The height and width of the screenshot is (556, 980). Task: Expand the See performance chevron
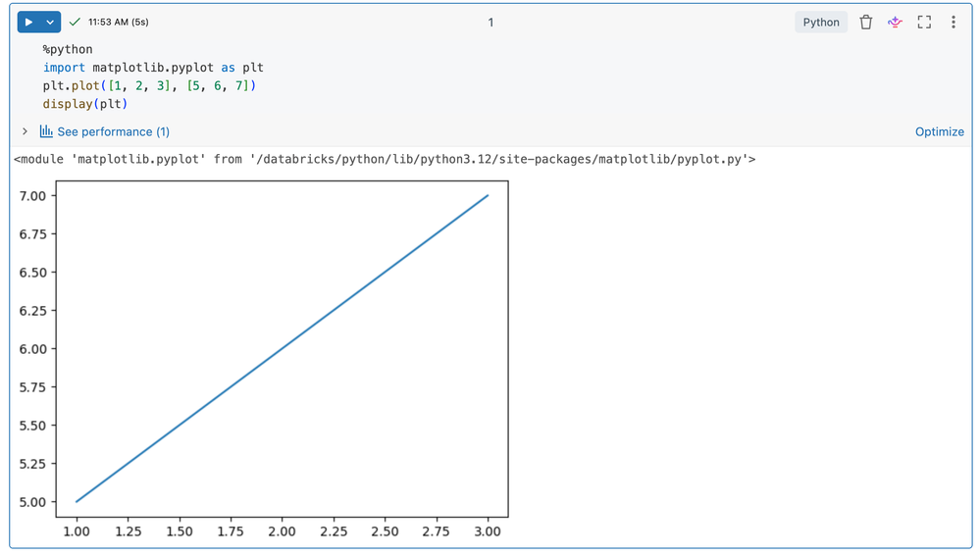coord(25,131)
